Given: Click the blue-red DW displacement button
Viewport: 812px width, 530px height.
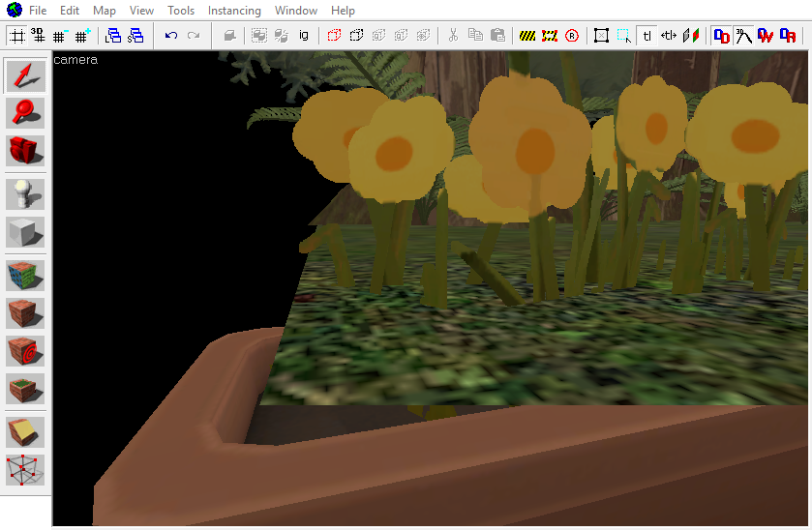Looking at the screenshot, I should pos(766,36).
